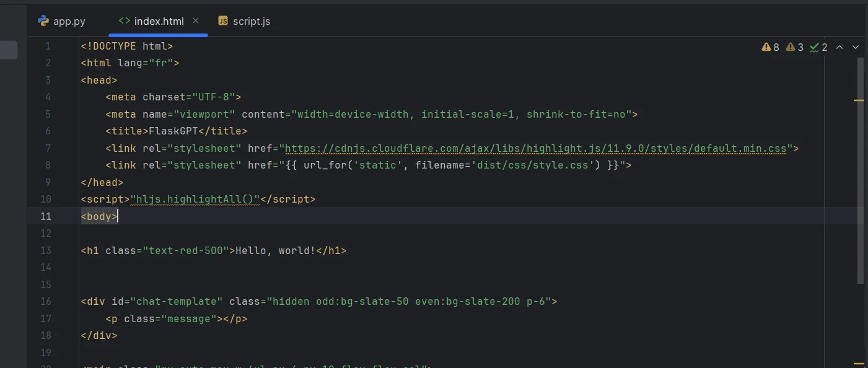Click the green checkmark typos indicator

pyautogui.click(x=818, y=47)
